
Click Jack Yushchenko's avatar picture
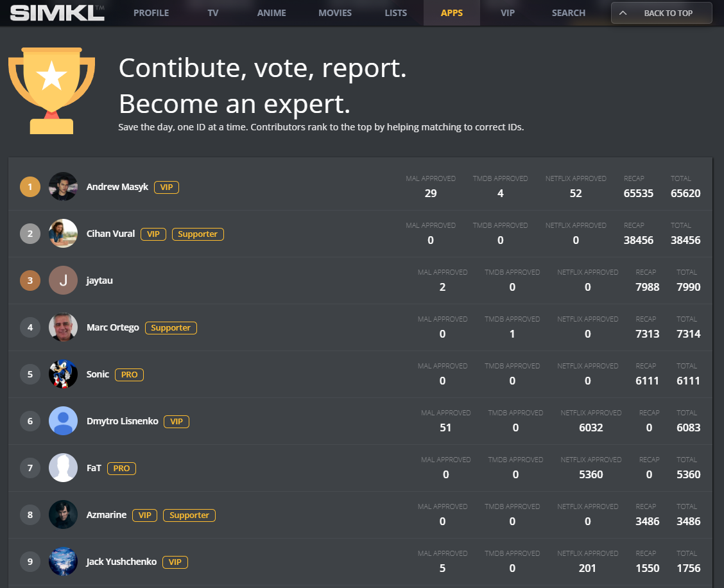(63, 562)
